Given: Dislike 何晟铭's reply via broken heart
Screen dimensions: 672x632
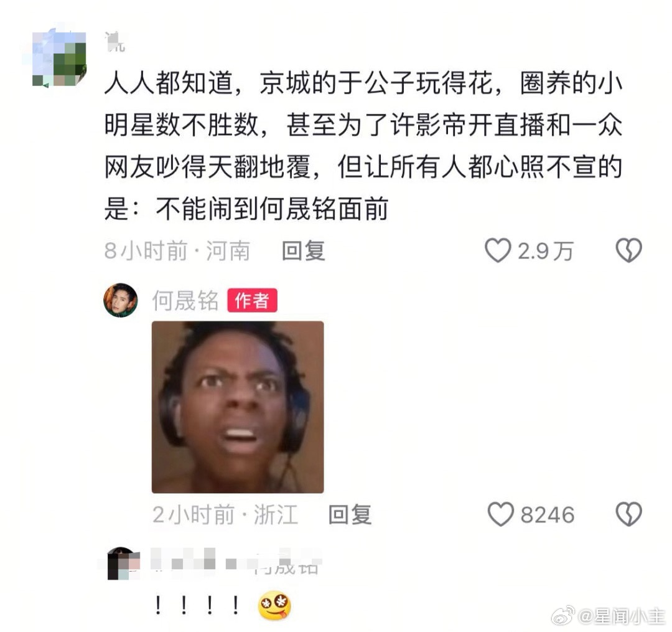Looking at the screenshot, I should [628, 514].
